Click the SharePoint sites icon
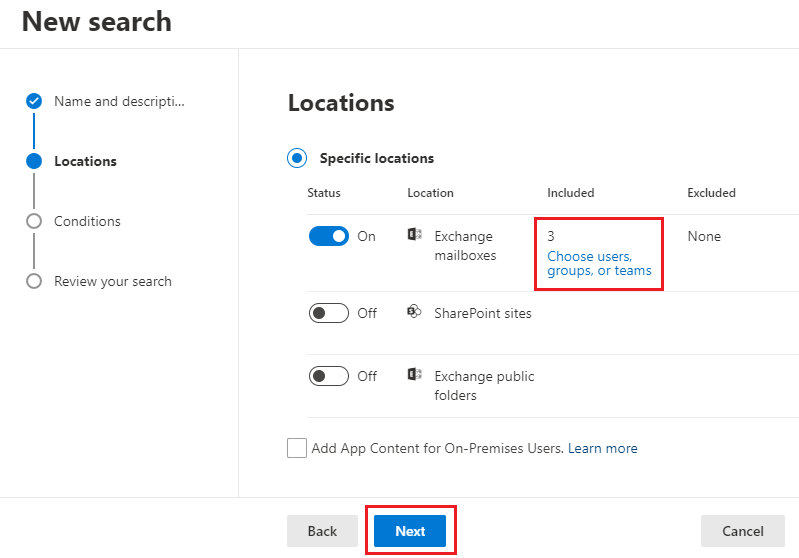The height and width of the screenshot is (558, 799). [414, 312]
